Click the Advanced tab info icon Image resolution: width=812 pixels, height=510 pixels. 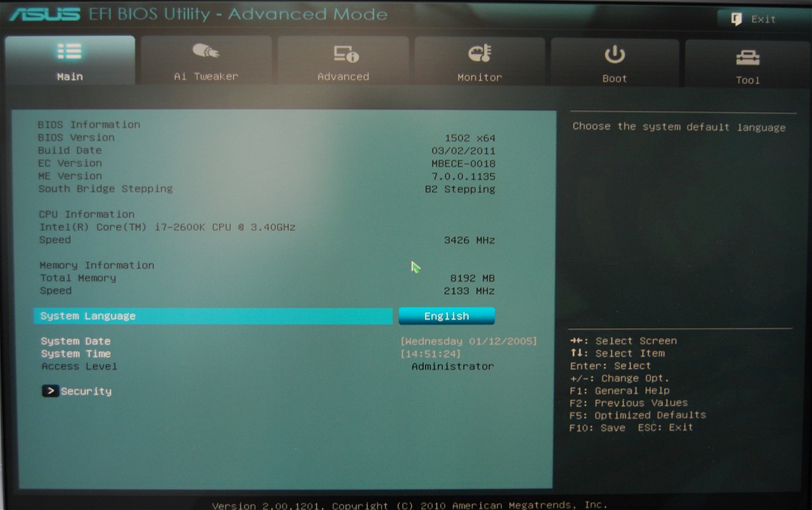click(x=346, y=54)
